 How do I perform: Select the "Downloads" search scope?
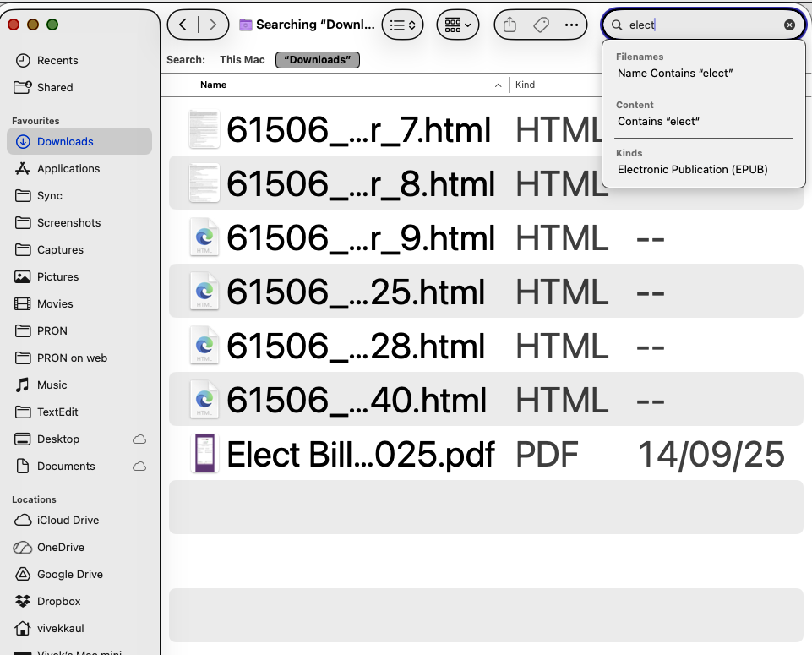pyautogui.click(x=318, y=60)
